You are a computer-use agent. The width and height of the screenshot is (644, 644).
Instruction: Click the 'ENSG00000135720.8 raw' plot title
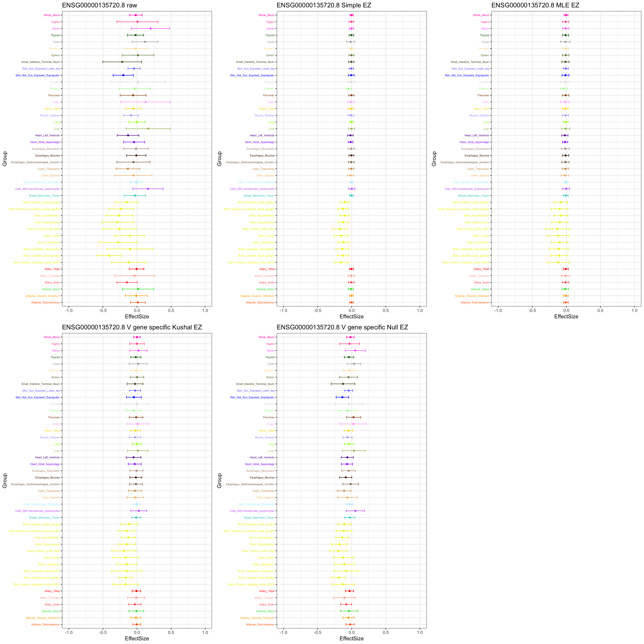(x=100, y=5)
